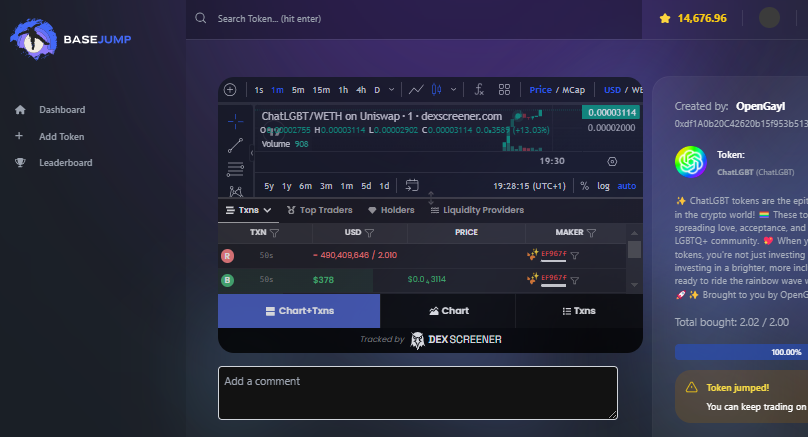Open the Top Traders tab
This screenshot has height=437, width=808.
click(x=319, y=210)
